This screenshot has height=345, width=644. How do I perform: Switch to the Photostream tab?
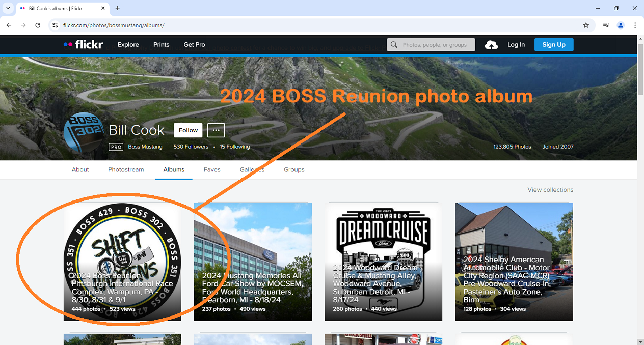tap(126, 170)
